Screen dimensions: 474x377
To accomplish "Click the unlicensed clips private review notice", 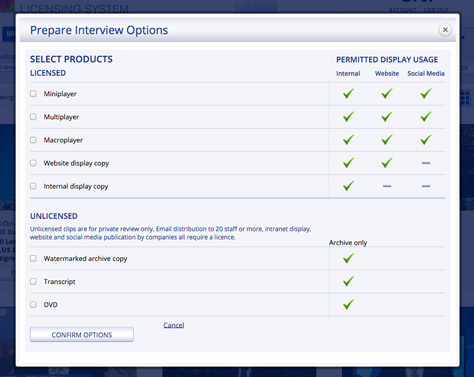I will click(x=170, y=233).
